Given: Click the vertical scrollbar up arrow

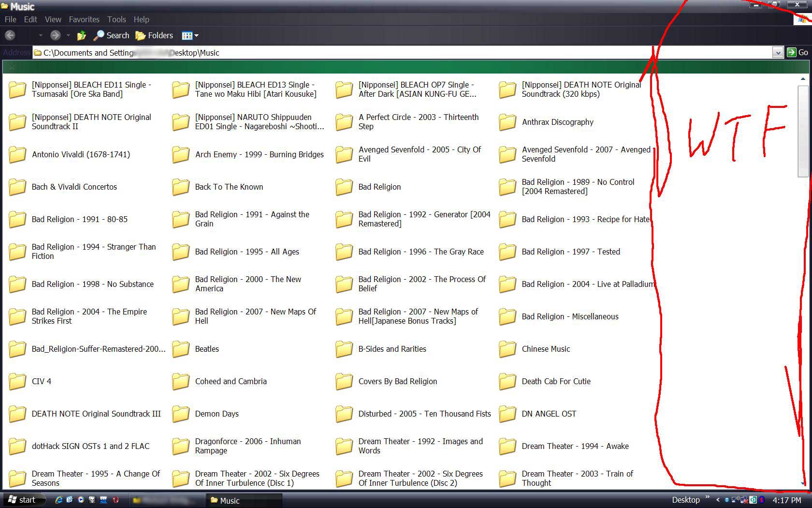Looking at the screenshot, I should point(803,79).
